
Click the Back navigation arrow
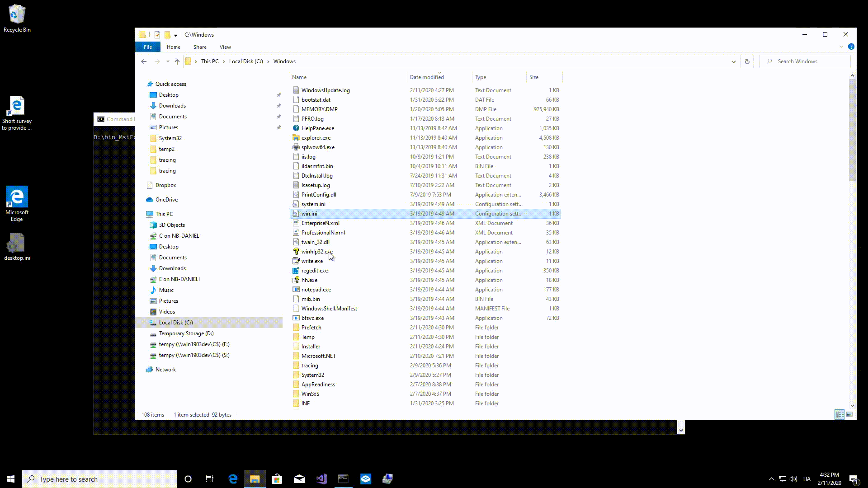point(144,61)
